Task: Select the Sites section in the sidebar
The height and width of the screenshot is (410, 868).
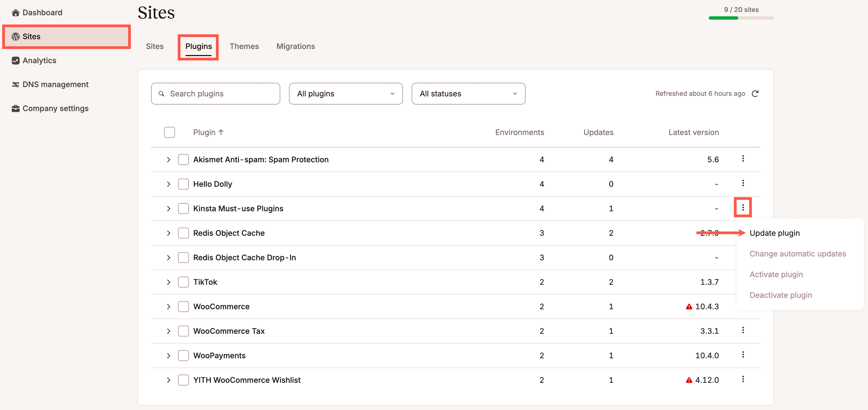Action: [31, 36]
